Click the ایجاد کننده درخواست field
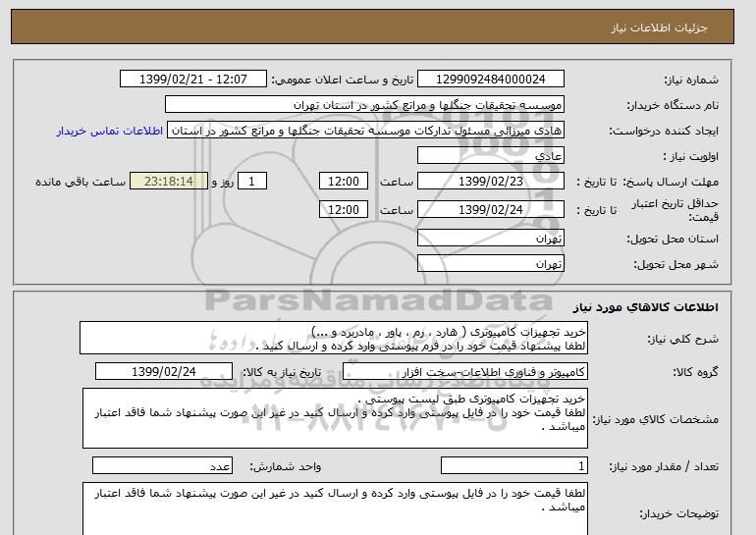 pos(365,131)
